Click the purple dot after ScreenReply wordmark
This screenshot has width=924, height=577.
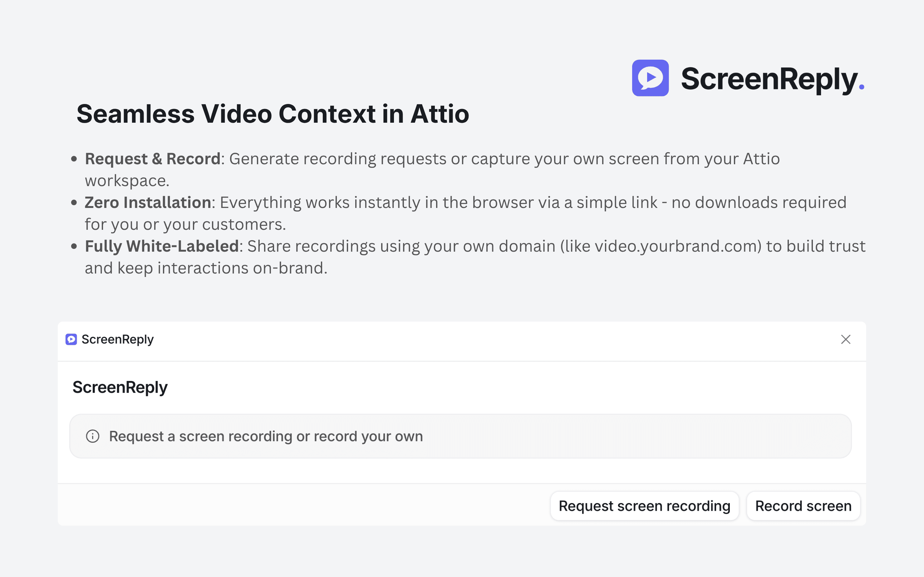pyautogui.click(x=861, y=87)
